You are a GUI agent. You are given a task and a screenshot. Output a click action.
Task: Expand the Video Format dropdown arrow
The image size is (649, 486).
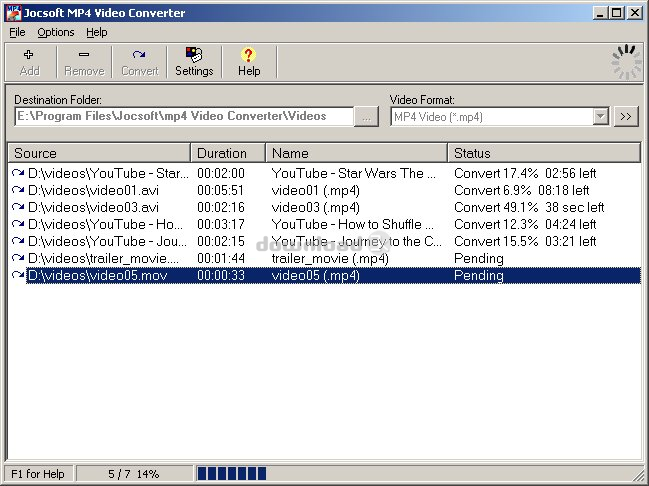click(x=601, y=117)
